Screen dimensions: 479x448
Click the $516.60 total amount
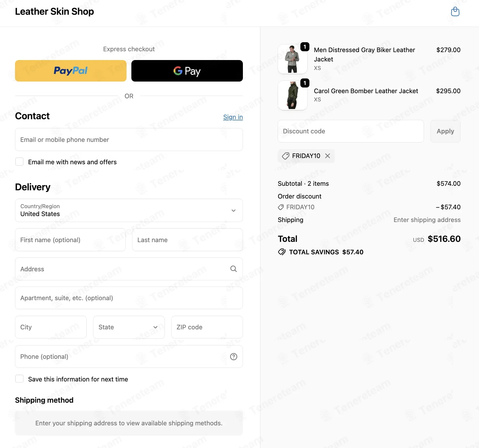pos(444,239)
